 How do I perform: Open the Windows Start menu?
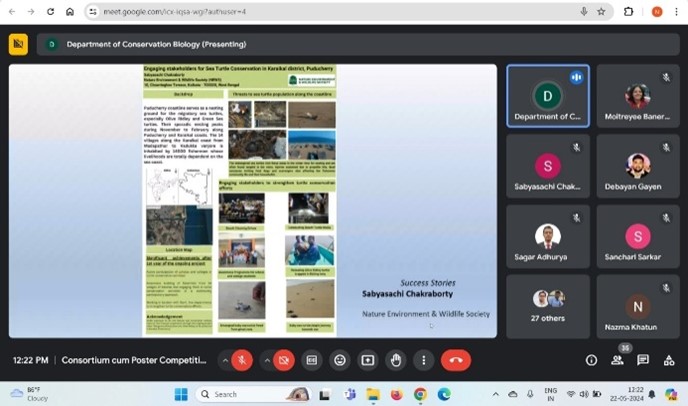pyautogui.click(x=180, y=394)
